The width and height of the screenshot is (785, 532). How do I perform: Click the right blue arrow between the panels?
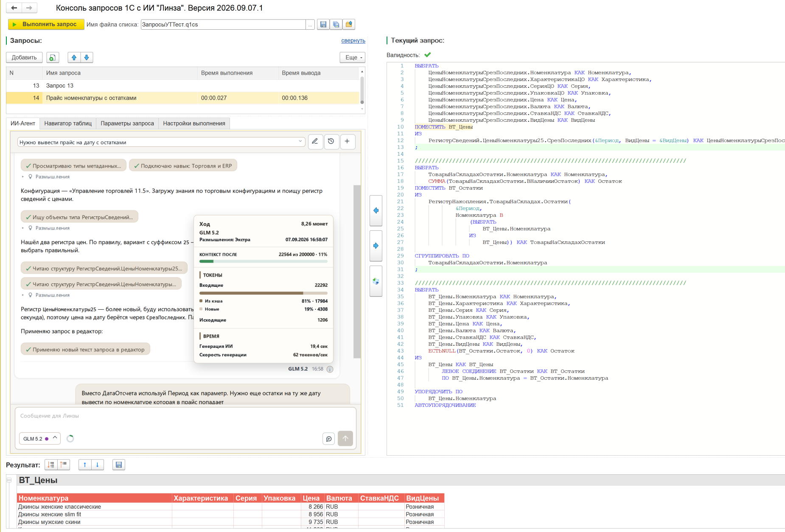tap(376, 246)
